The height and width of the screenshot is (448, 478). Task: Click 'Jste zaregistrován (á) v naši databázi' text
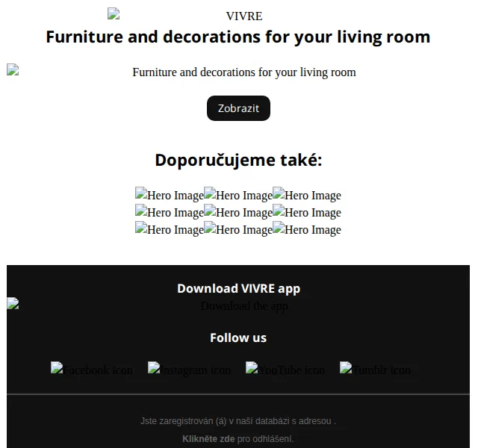pos(238,421)
